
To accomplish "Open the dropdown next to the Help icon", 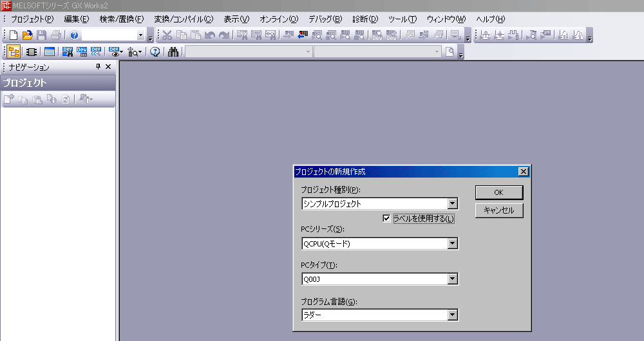I will coord(140,35).
